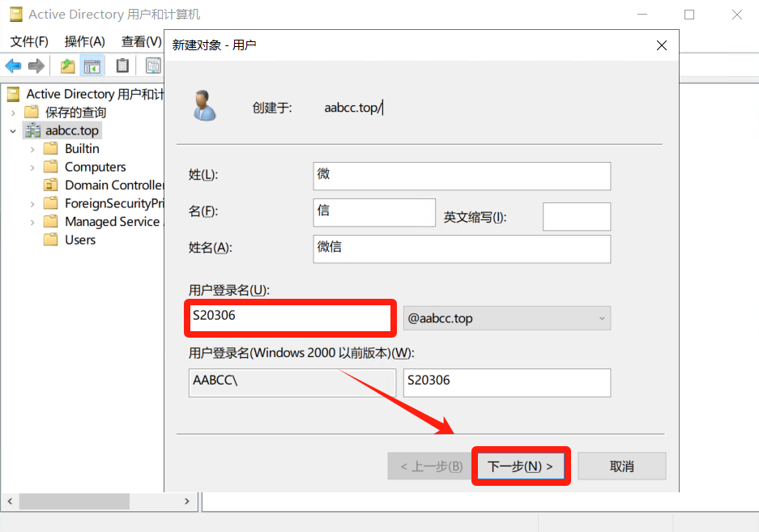
Task: Click the blue Back arrow toolbar icon
Action: pyautogui.click(x=13, y=66)
